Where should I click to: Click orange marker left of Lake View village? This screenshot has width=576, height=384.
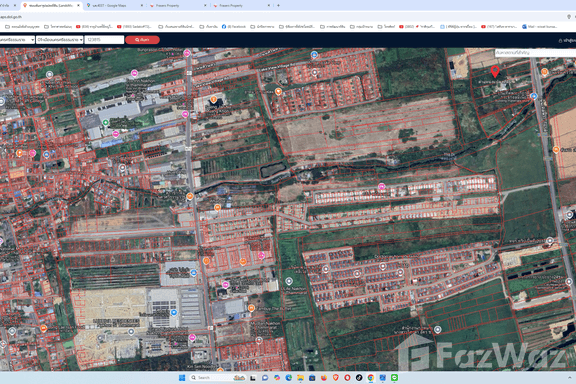pos(278,91)
